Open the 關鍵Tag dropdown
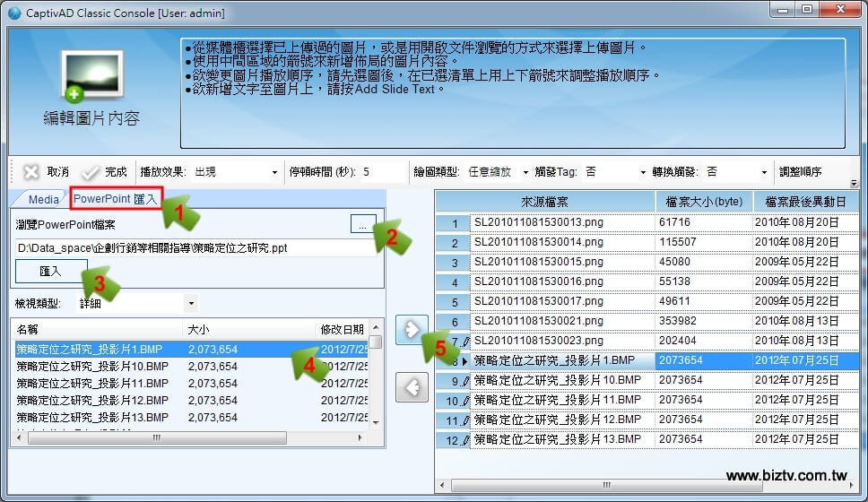 pyautogui.click(x=615, y=171)
